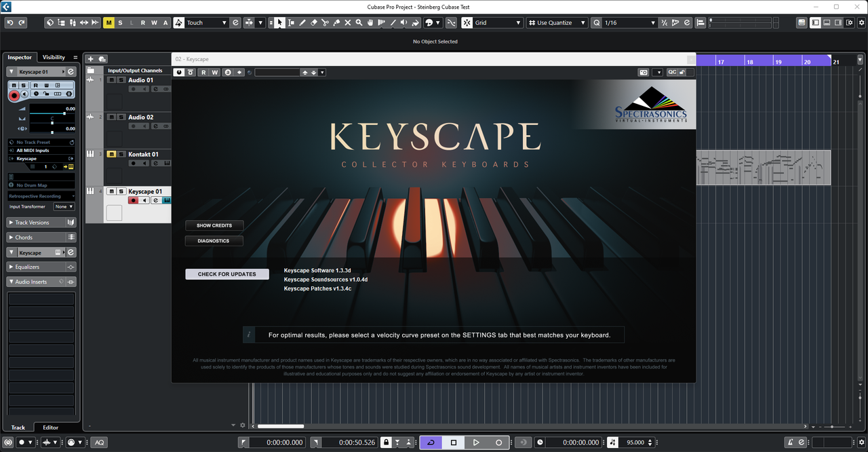868x452 pixels.
Task: Open the Touch automation mode dropdown
Action: (207, 22)
